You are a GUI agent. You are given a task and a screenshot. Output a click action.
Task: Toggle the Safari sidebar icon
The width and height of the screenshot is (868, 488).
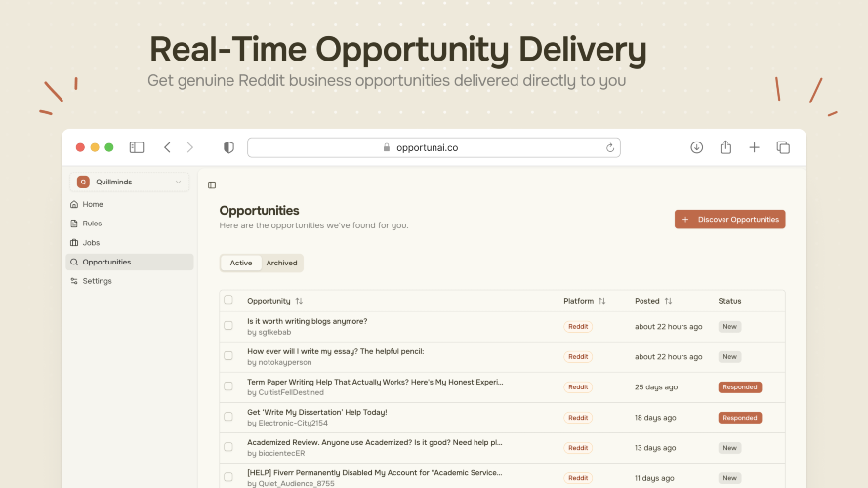tap(136, 147)
